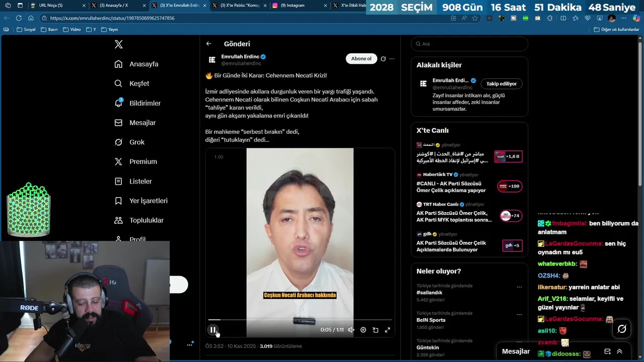This screenshot has height=362, width=644.
Task: Open browser vertical tabs icon
Action: [x=20, y=6]
